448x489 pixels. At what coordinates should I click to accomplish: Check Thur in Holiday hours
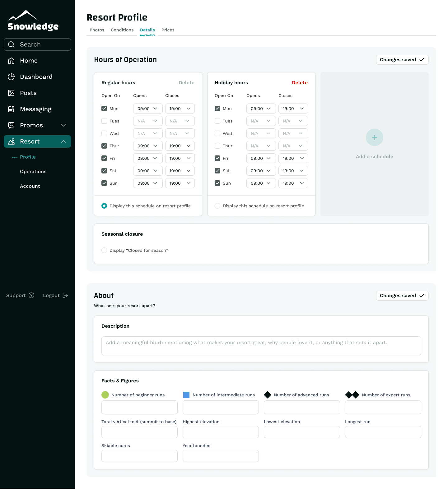click(x=217, y=146)
